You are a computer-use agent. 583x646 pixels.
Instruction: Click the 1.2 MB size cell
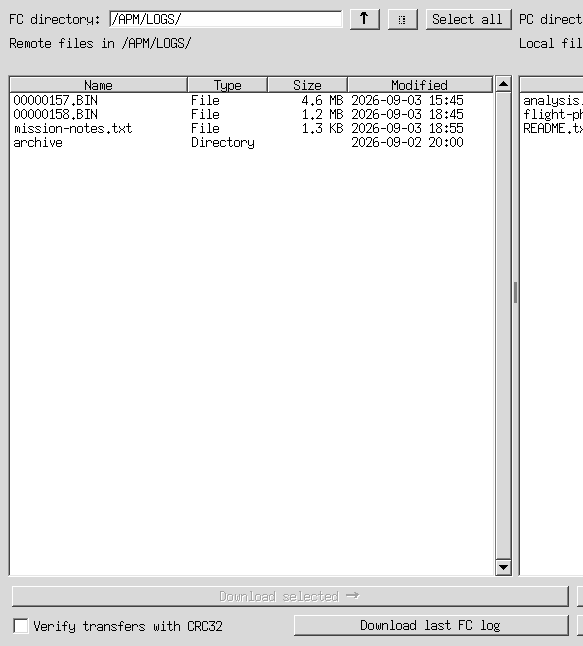322,114
